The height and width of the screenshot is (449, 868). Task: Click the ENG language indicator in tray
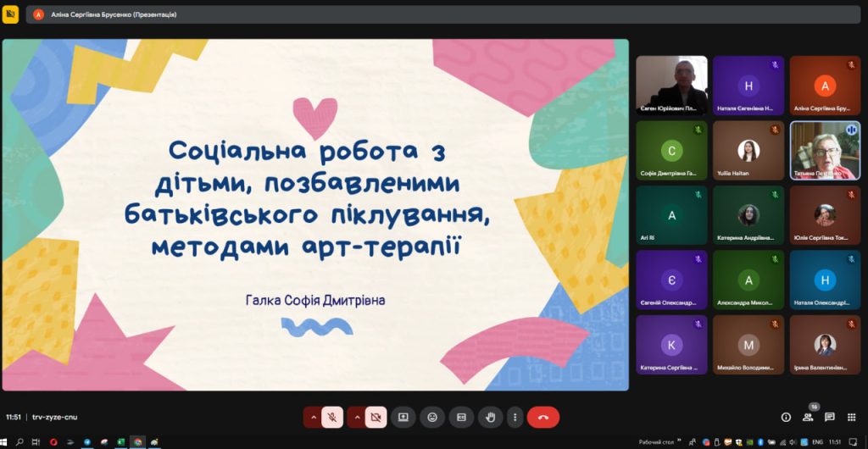(x=817, y=442)
